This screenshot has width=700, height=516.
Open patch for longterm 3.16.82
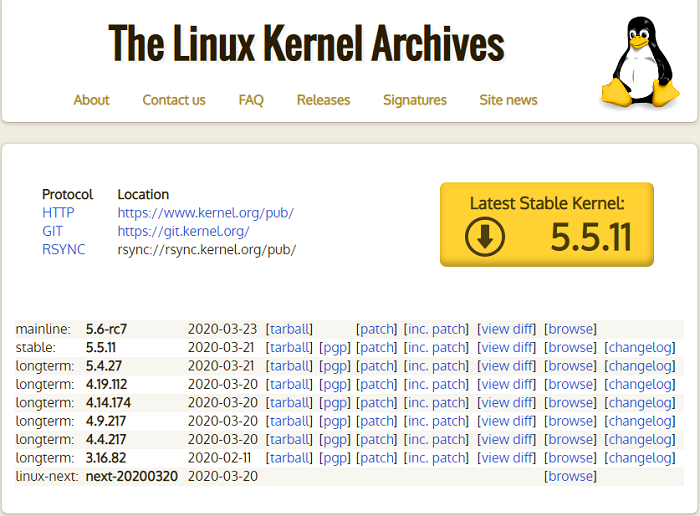pos(377,458)
